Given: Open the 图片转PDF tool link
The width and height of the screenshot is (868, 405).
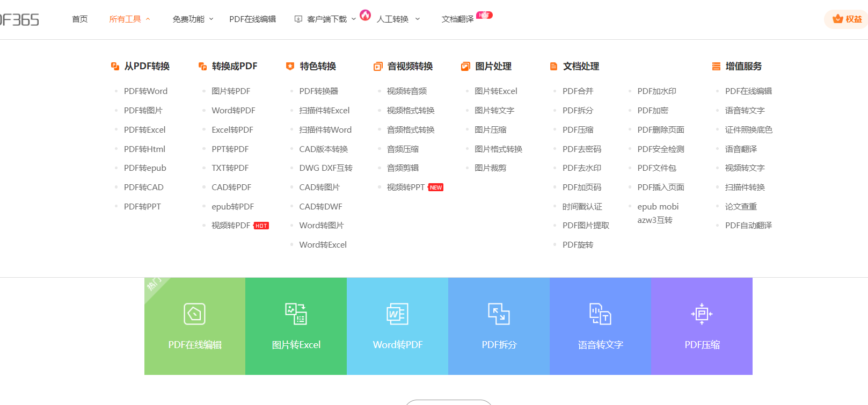Looking at the screenshot, I should [231, 91].
